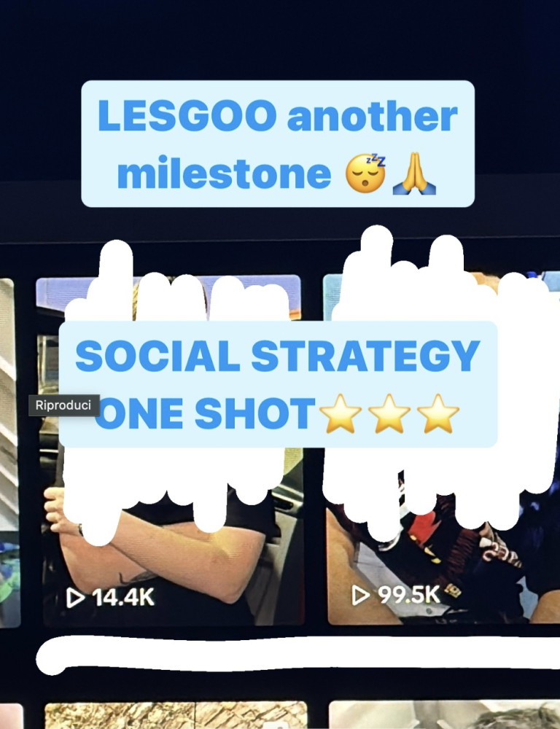Open the video thumbnail with 99.5K views
Screen dimensions: 560x729
pyautogui.click(x=441, y=448)
